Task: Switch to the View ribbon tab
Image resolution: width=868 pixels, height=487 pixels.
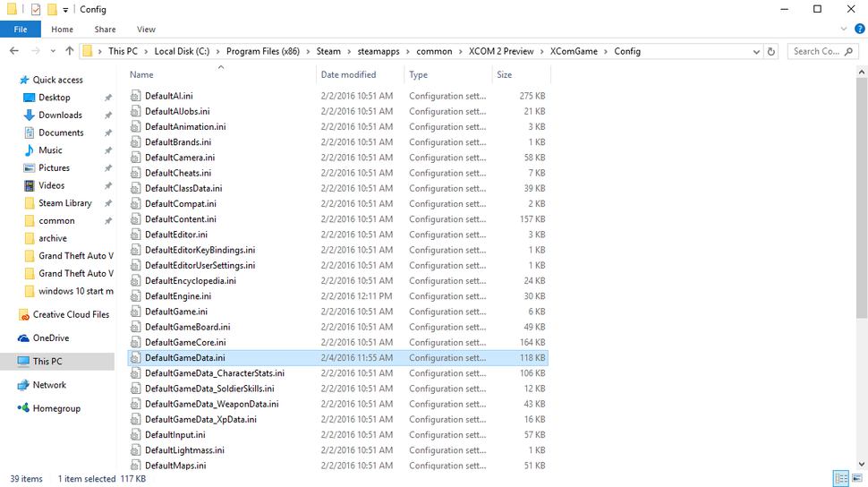Action: 146,30
